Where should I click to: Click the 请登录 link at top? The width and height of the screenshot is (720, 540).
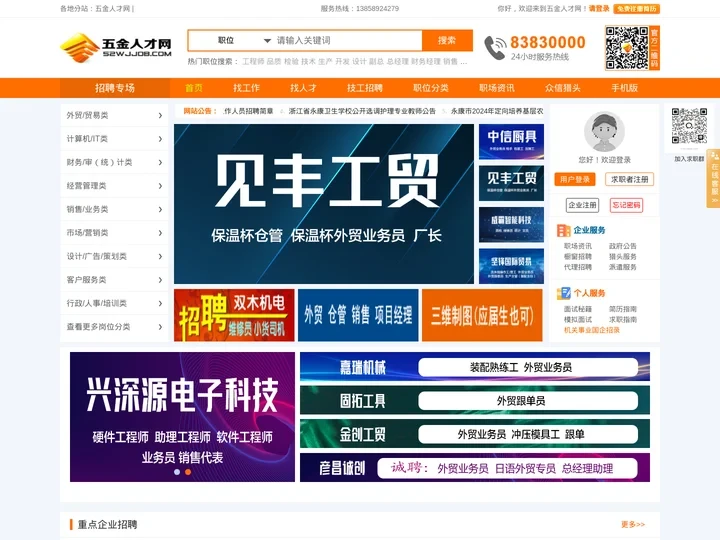[599, 9]
